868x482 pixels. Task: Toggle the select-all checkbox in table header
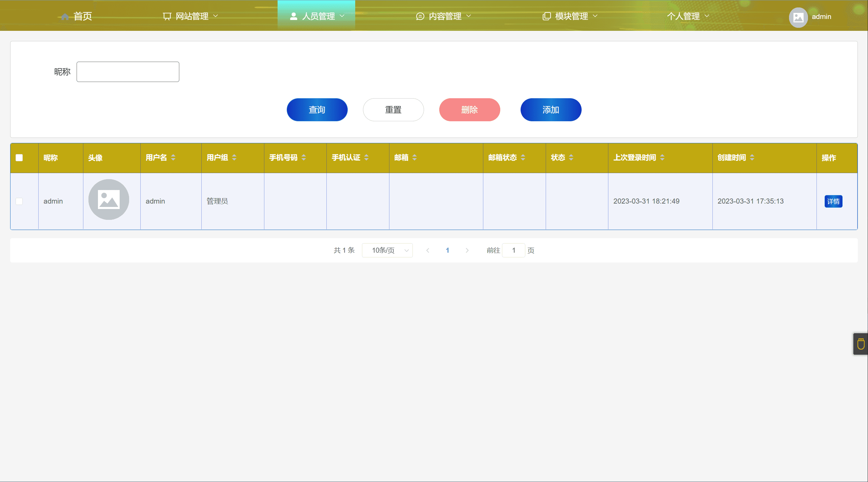click(19, 158)
